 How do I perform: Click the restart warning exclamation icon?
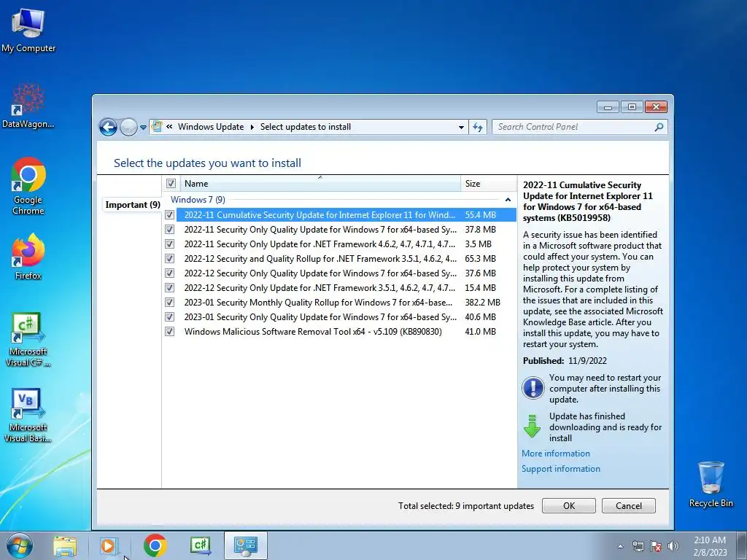coord(533,388)
